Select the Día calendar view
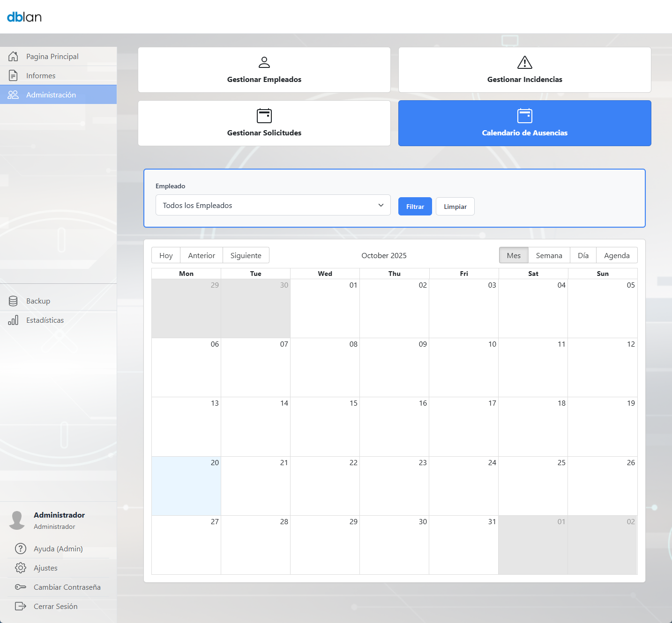The height and width of the screenshot is (623, 672). click(x=583, y=255)
